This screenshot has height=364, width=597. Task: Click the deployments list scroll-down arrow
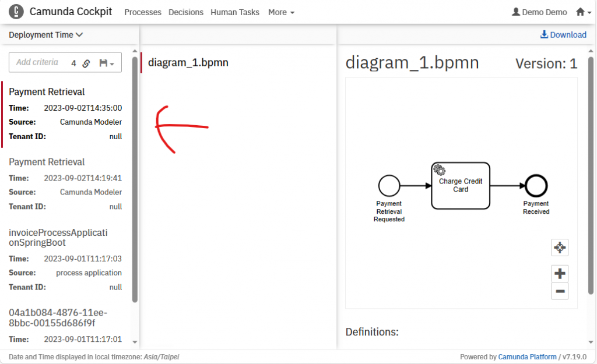(x=135, y=342)
